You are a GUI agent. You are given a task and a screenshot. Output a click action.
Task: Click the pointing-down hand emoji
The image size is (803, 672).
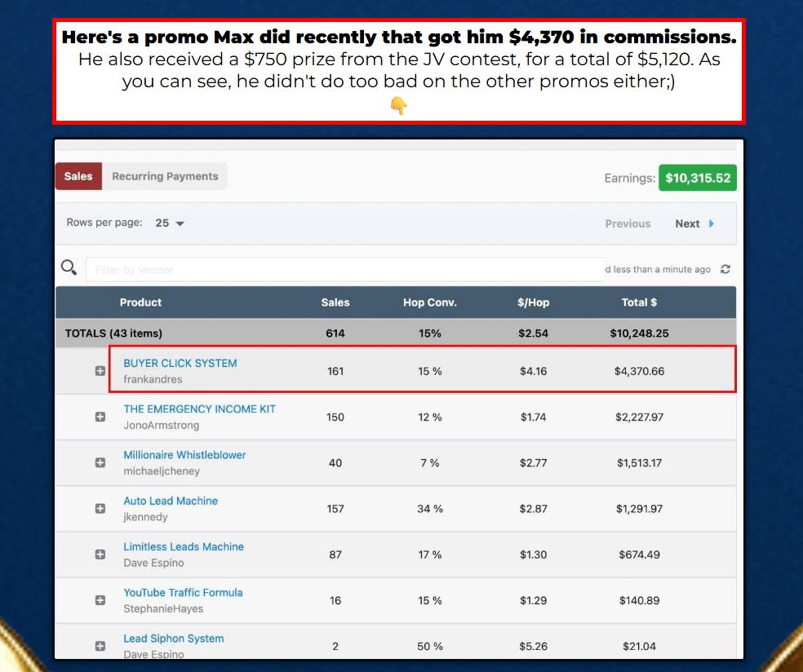[x=398, y=105]
